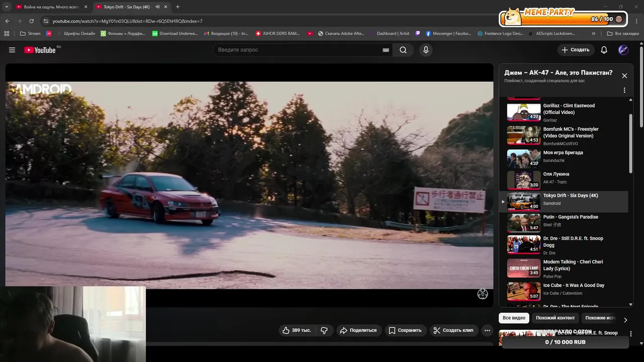Open a new browser tab

coord(178,7)
